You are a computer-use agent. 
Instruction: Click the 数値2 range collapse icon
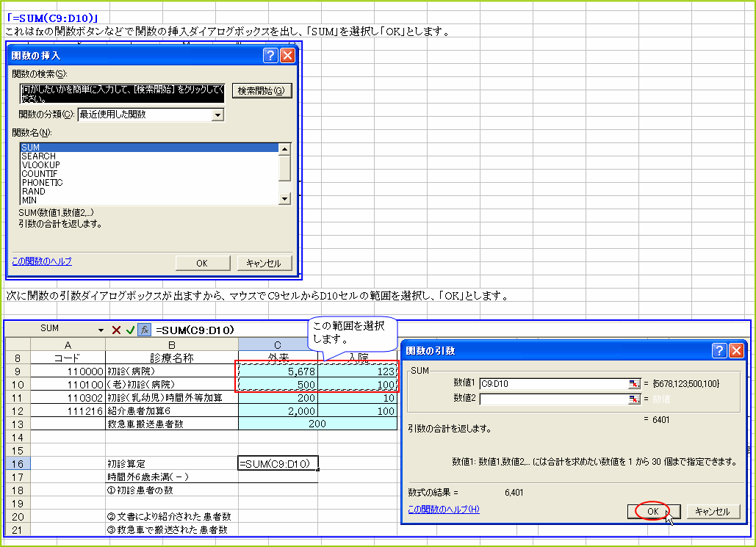[633, 399]
